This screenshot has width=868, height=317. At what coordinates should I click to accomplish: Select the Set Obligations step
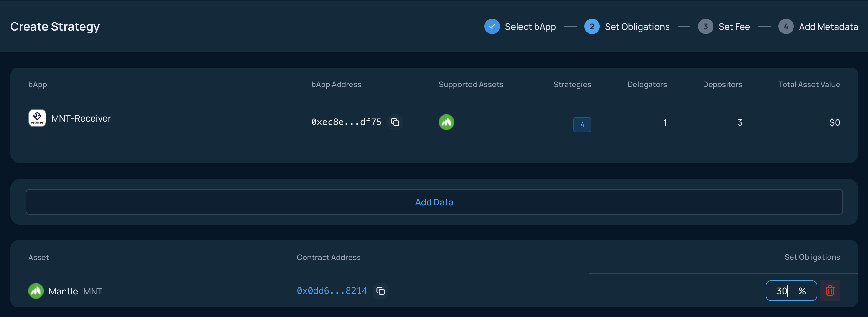(637, 27)
